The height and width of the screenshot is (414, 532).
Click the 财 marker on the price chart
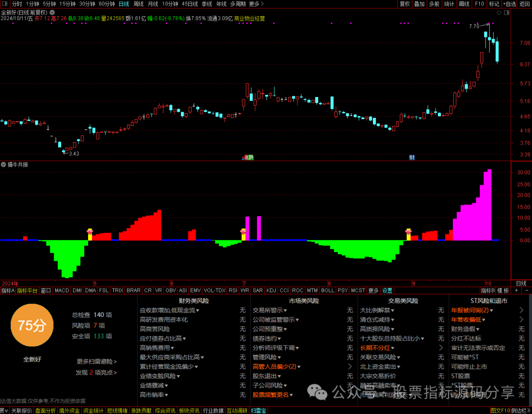point(412,158)
